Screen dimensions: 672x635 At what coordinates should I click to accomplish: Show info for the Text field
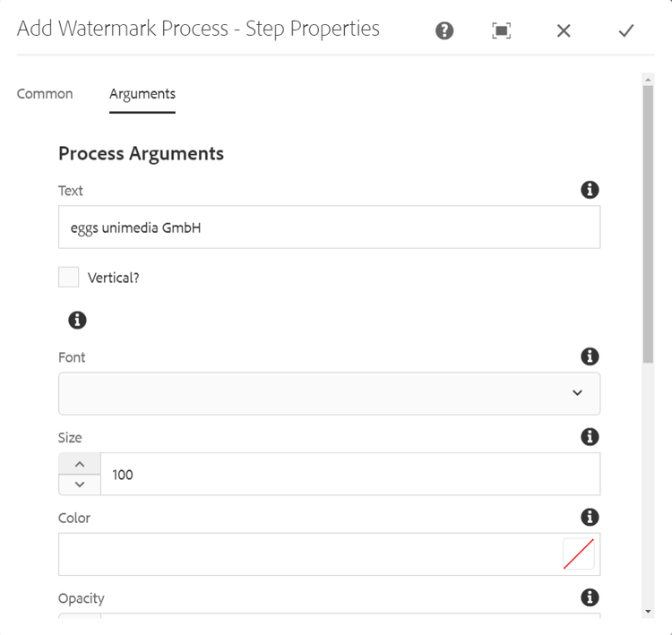click(x=590, y=189)
